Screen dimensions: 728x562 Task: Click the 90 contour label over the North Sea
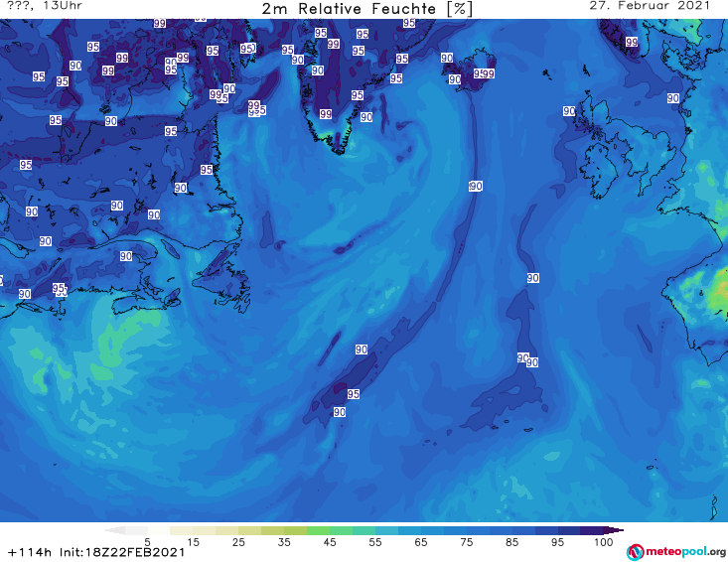pyautogui.click(x=673, y=98)
